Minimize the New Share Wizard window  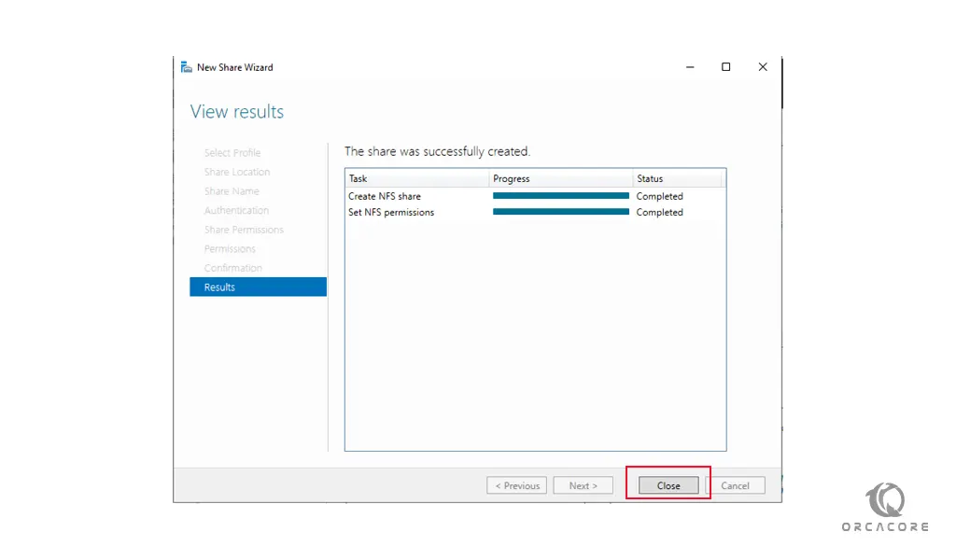[690, 67]
